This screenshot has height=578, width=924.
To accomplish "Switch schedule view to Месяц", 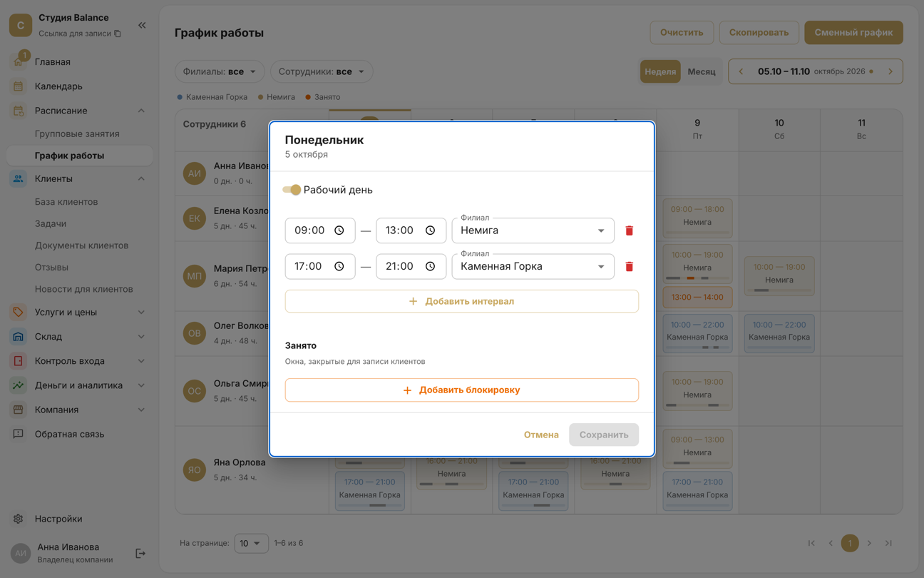I will pos(702,71).
